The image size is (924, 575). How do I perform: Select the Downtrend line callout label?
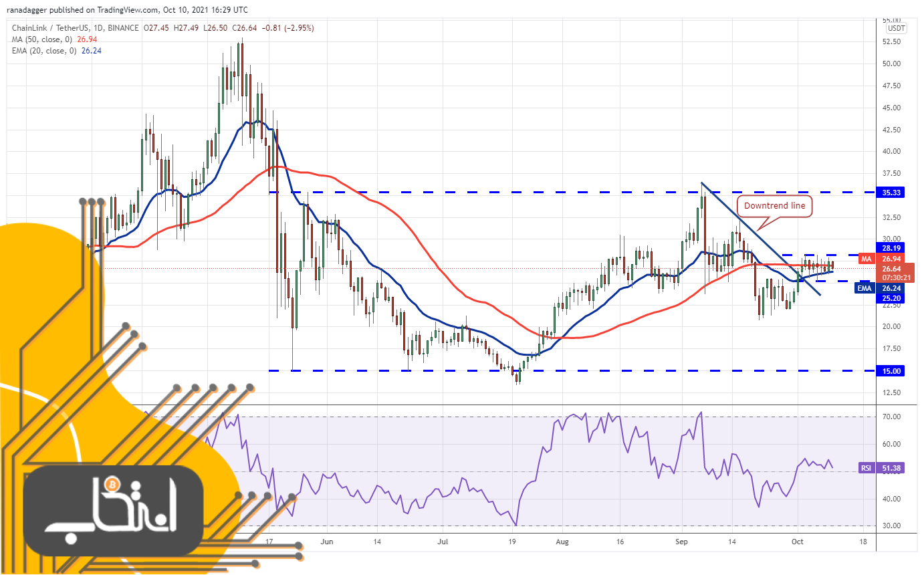point(774,206)
